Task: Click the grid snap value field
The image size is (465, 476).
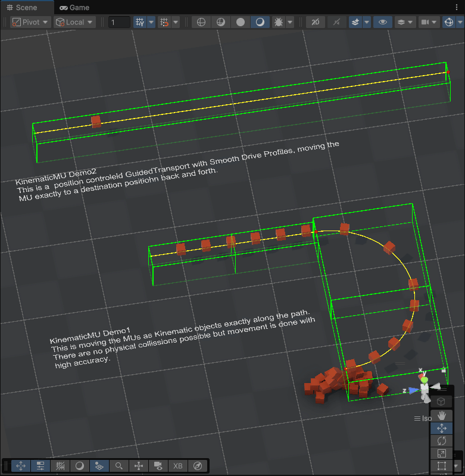Action: pyautogui.click(x=119, y=22)
